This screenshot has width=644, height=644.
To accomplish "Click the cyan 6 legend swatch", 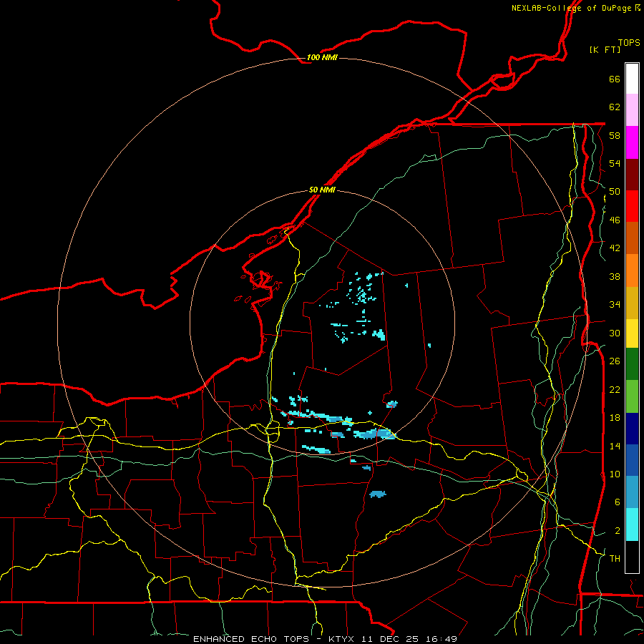I will click(632, 525).
